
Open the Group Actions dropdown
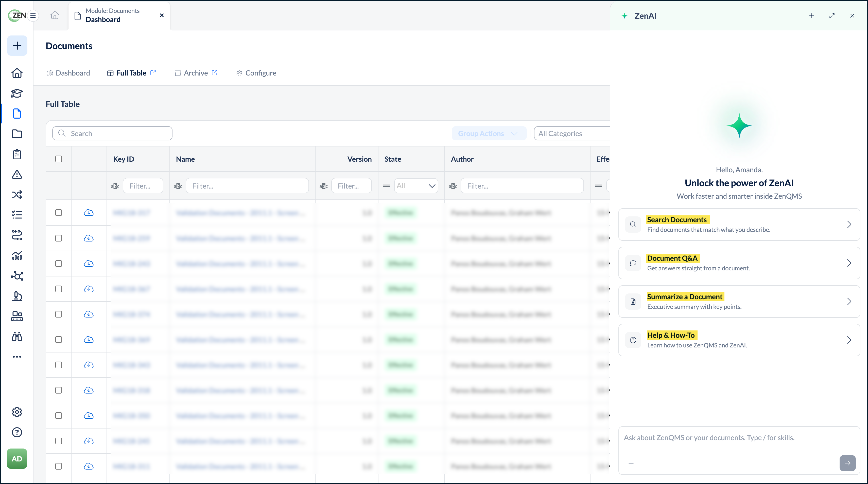489,134
